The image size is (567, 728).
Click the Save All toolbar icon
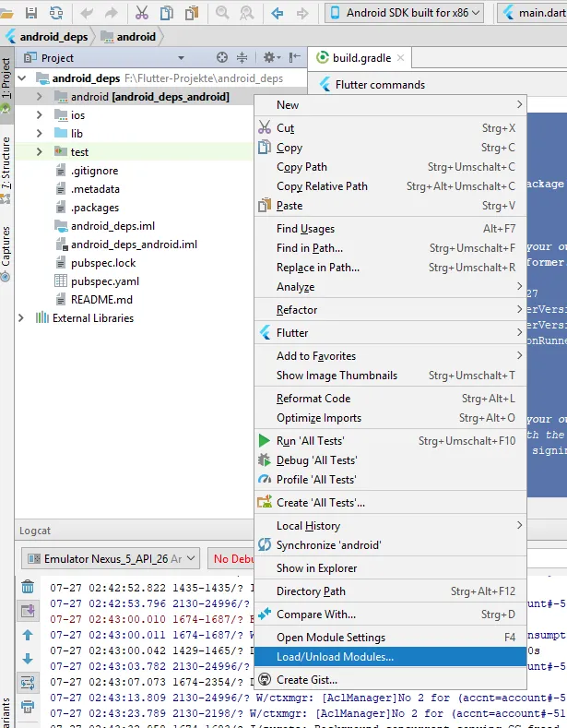31,13
